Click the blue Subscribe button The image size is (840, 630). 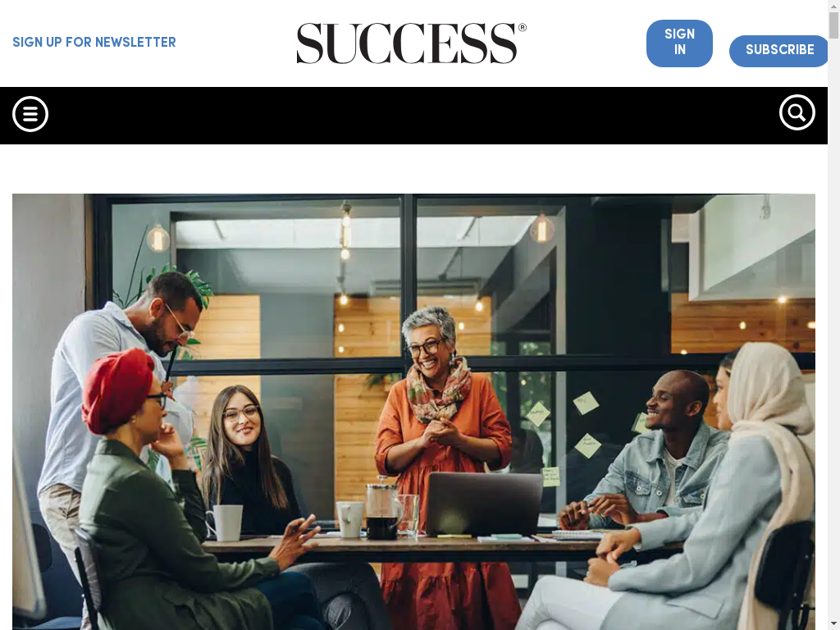click(x=779, y=51)
